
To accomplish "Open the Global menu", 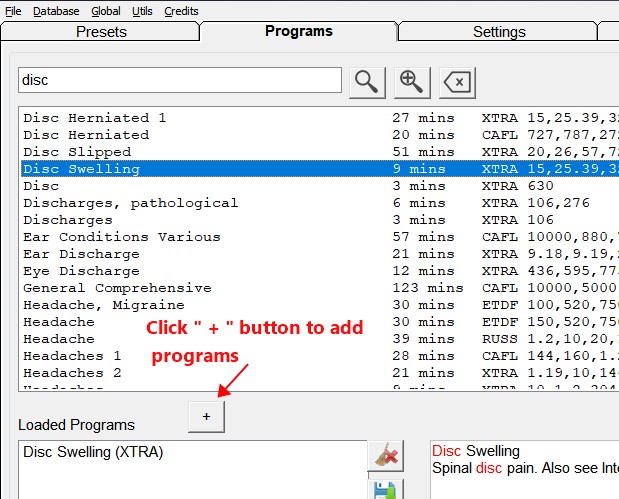I will point(105,11).
